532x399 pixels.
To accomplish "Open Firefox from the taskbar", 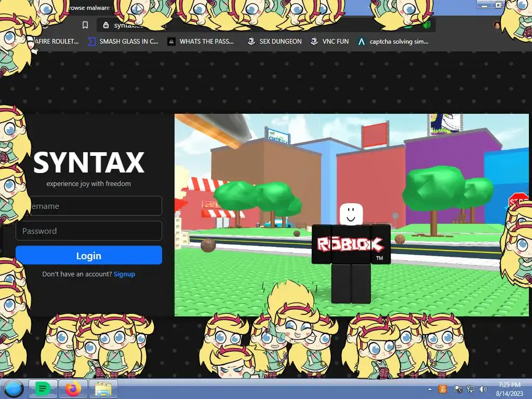I will coord(73,389).
